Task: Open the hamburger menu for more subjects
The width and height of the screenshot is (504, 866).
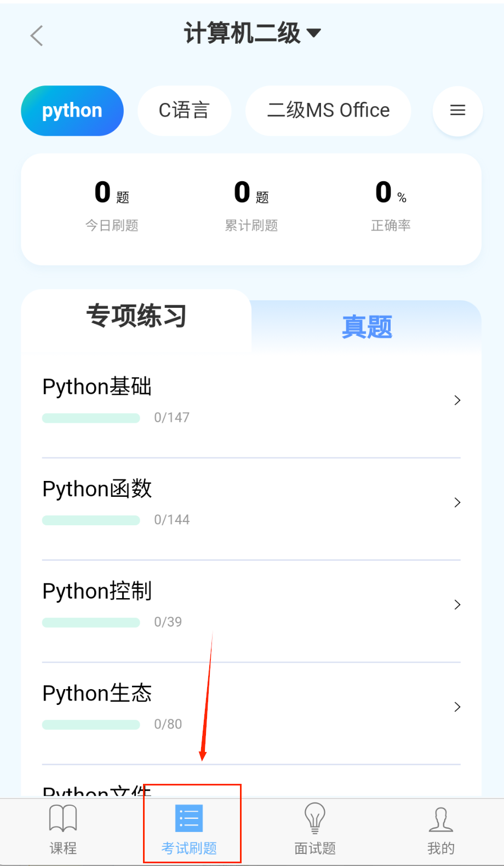Action: pyautogui.click(x=457, y=111)
